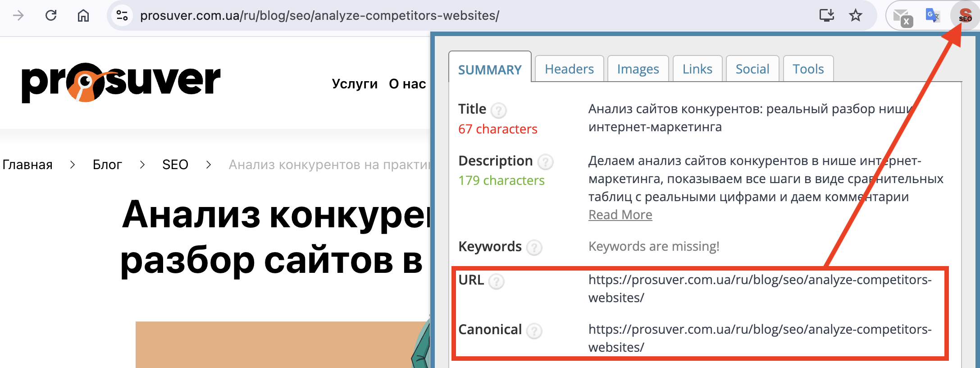Viewport: 980px width, 368px height.
Task: Open the Tools tab
Action: coord(808,69)
